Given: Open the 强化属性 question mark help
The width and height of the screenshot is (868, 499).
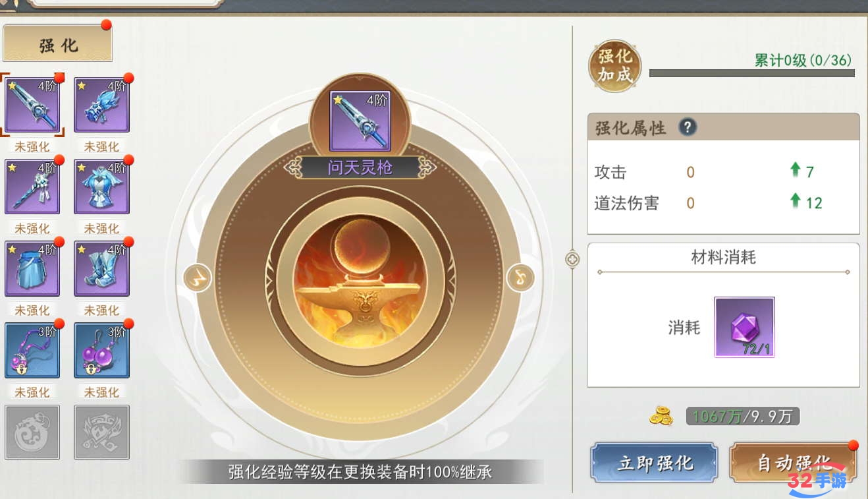Looking at the screenshot, I should click(x=687, y=127).
